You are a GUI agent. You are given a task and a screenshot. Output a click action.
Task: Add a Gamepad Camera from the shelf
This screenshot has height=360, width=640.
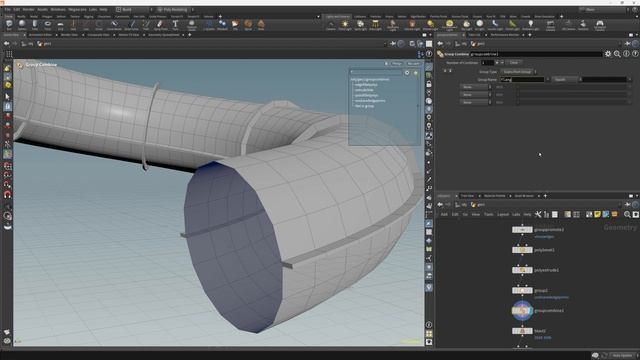click(x=600, y=25)
